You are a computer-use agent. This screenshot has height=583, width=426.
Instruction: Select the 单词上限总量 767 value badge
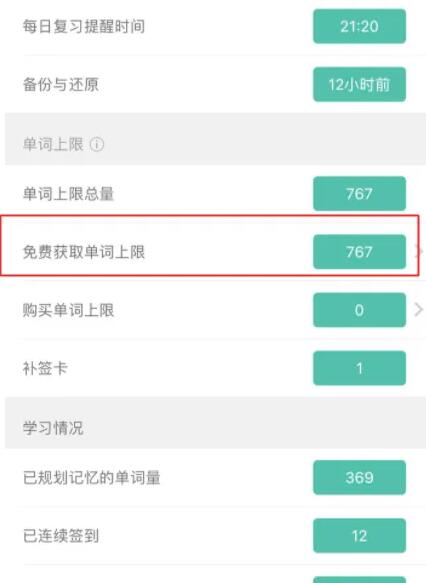tap(359, 193)
